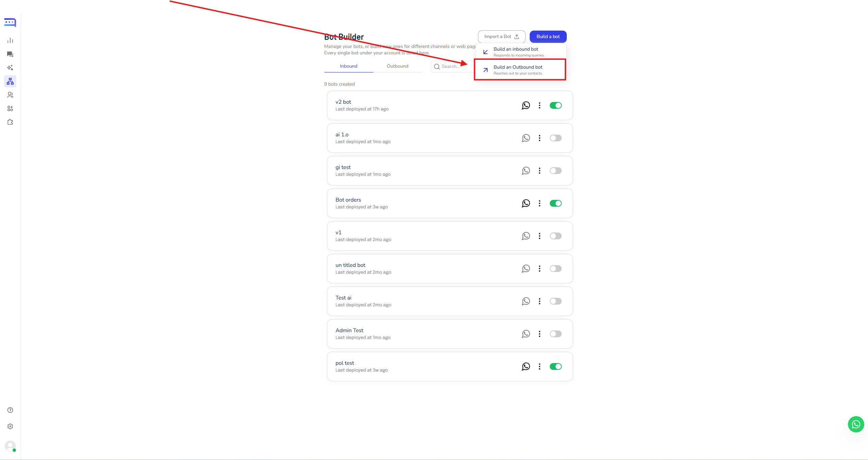Open three-dot menu for v2 bot
The height and width of the screenshot is (460, 868).
pos(539,105)
